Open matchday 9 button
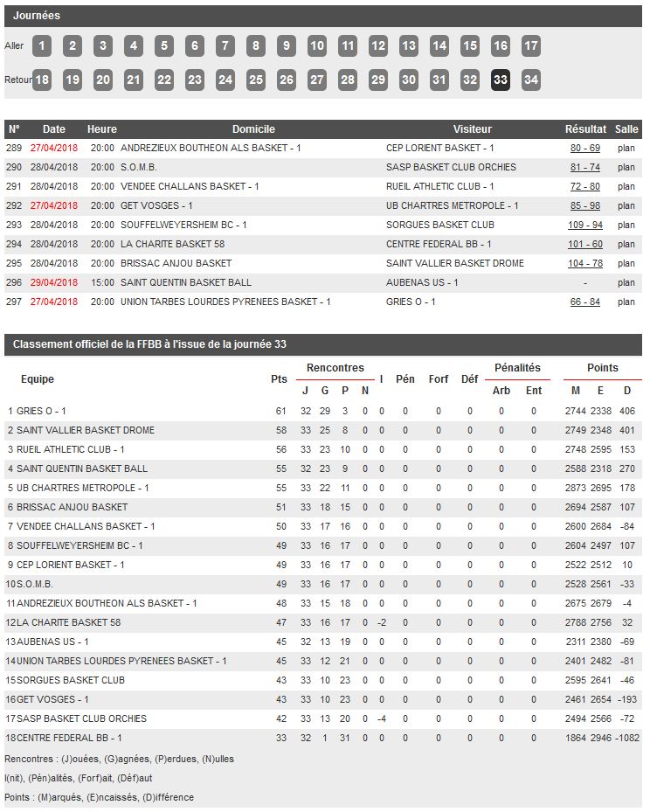 pos(287,46)
